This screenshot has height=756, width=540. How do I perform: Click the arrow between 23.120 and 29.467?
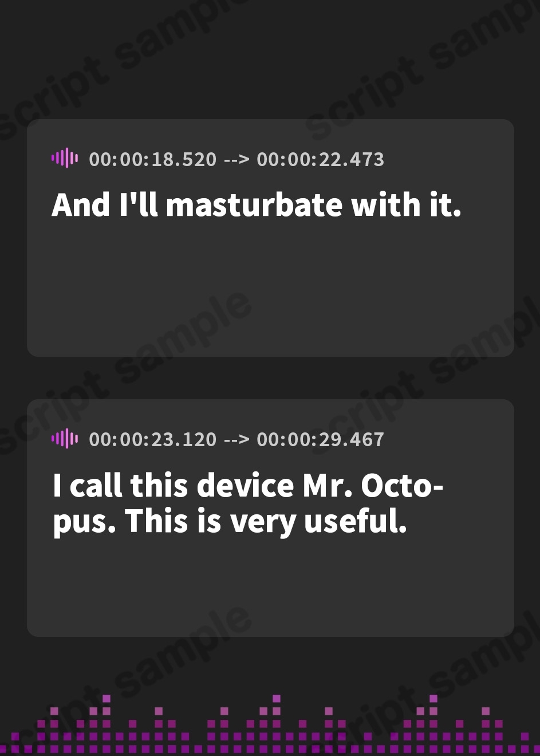click(237, 440)
